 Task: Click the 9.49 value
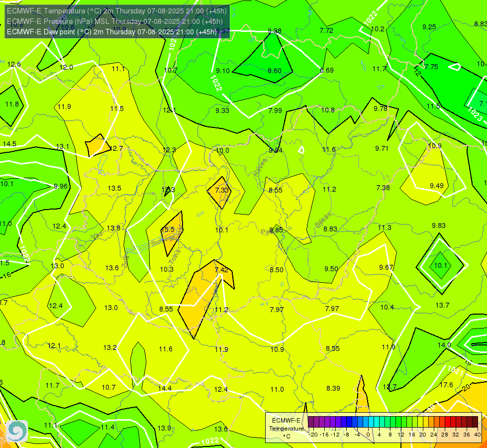(x=437, y=186)
